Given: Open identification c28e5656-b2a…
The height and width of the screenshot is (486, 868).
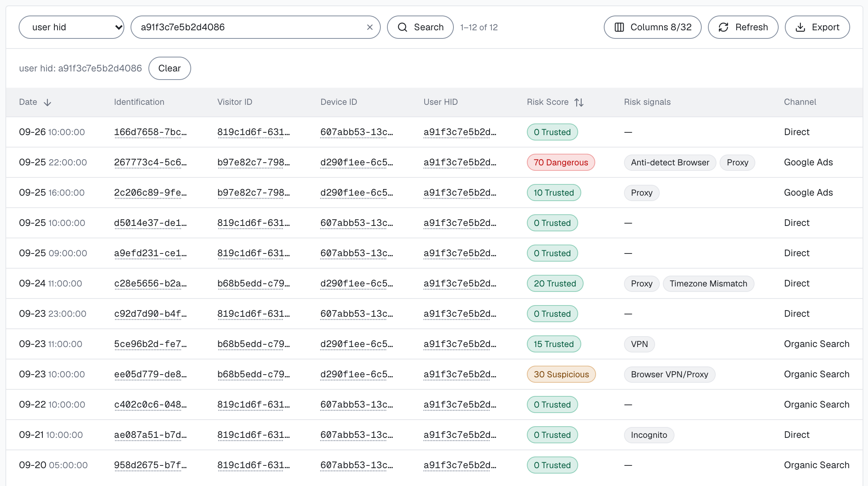Looking at the screenshot, I should click(x=150, y=283).
